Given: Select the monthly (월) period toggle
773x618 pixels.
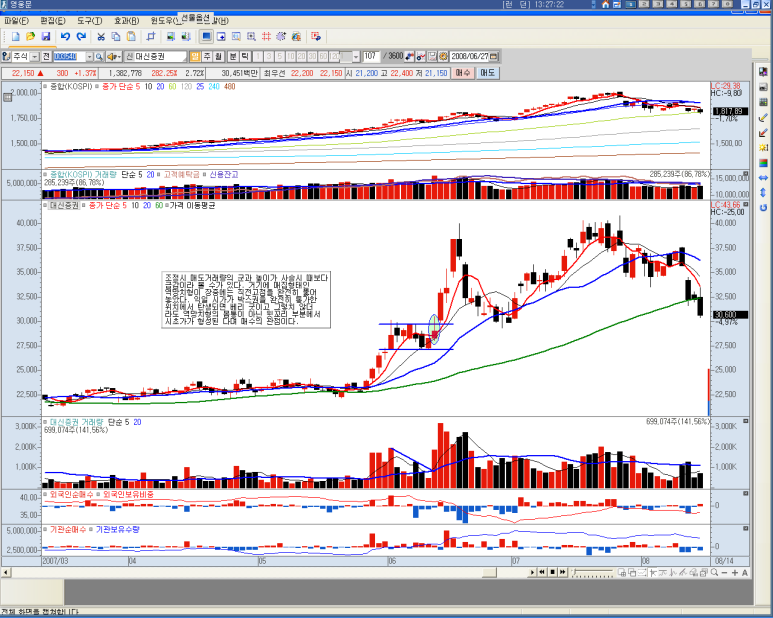Looking at the screenshot, I should [x=218, y=57].
